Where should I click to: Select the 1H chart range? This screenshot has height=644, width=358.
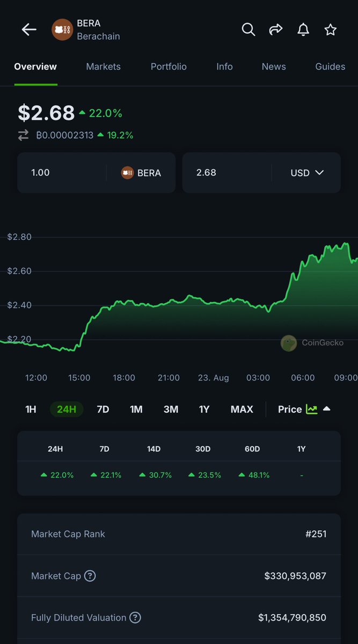tap(31, 409)
